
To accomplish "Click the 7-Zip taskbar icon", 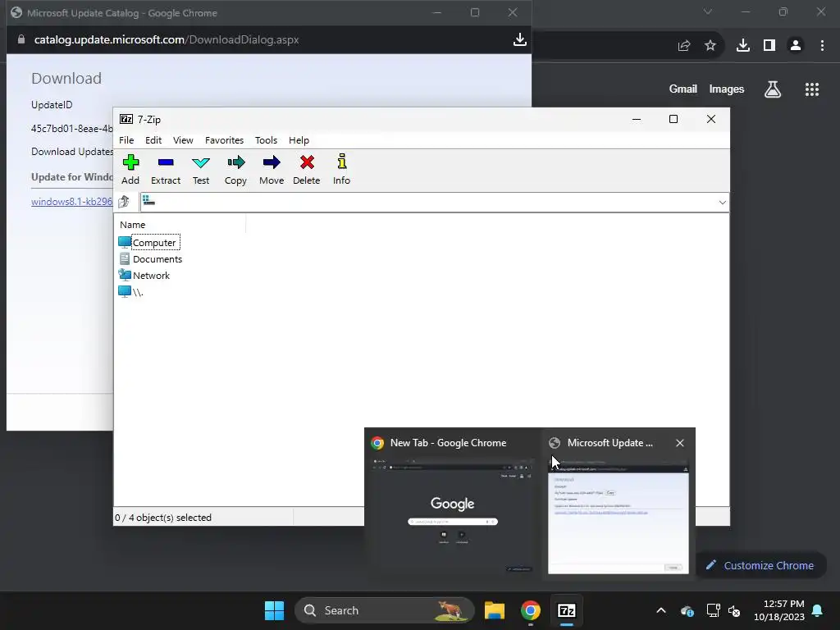I will pyautogui.click(x=566, y=610).
